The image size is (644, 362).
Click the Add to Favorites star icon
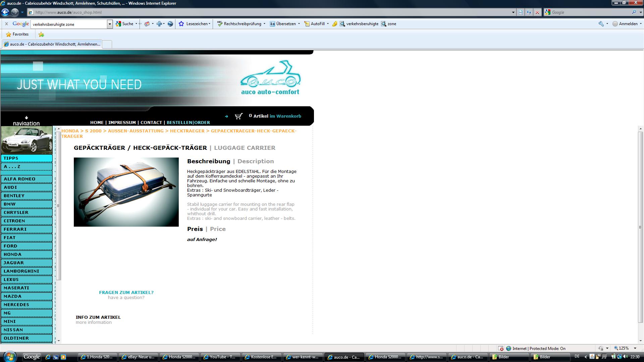41,34
